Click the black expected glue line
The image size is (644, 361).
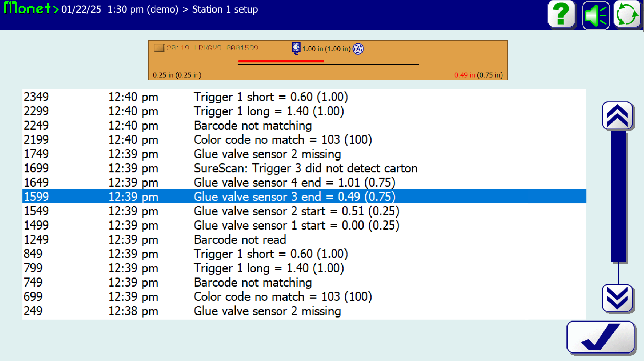pos(328,64)
